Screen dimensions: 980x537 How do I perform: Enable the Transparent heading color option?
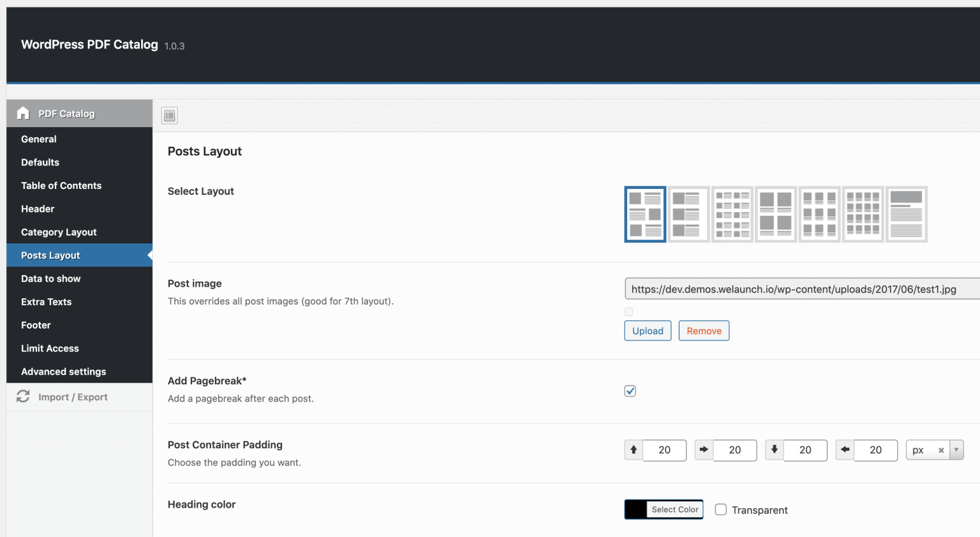coord(720,510)
